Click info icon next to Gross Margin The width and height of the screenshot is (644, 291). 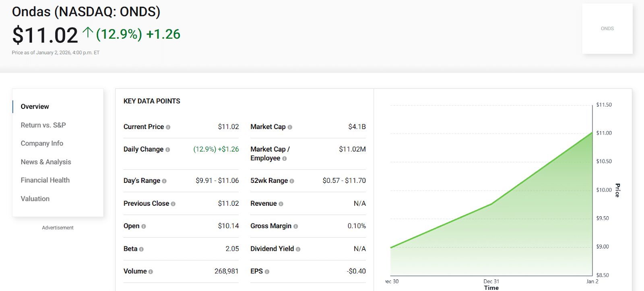[x=296, y=226]
